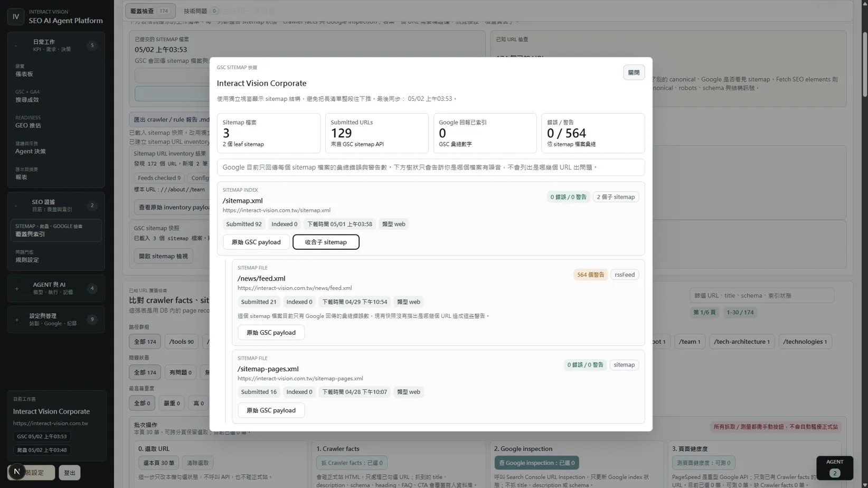Click the Submitted 16 chip
The width and height of the screenshot is (868, 488).
point(258,392)
